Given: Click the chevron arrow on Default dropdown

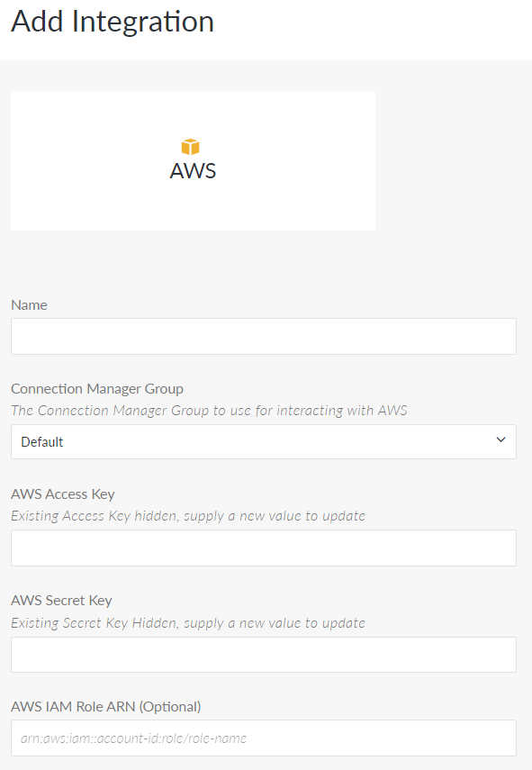Looking at the screenshot, I should 500,440.
